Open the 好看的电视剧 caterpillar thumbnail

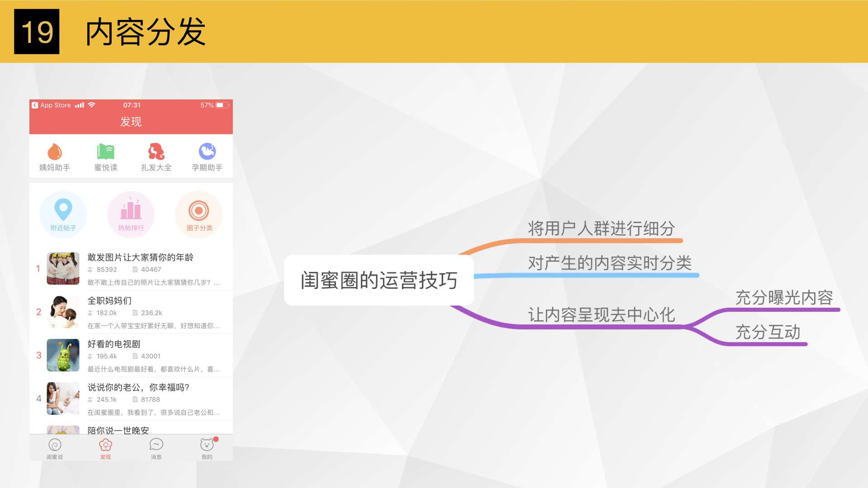click(63, 355)
